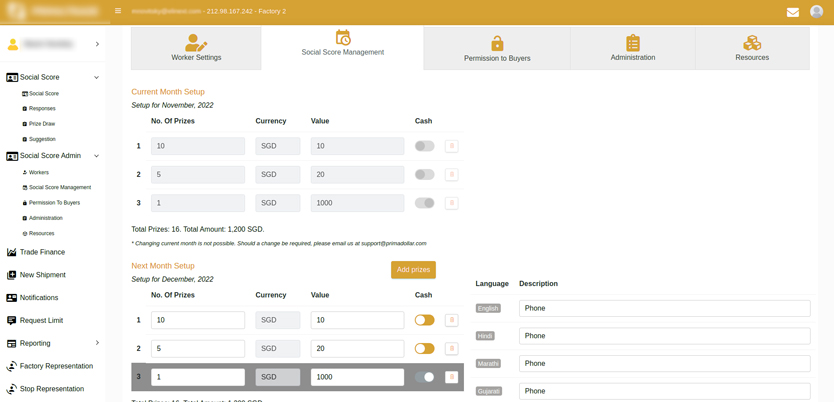Toggle Cash switch for next month row 3
The width and height of the screenshot is (834, 402).
pyautogui.click(x=425, y=377)
